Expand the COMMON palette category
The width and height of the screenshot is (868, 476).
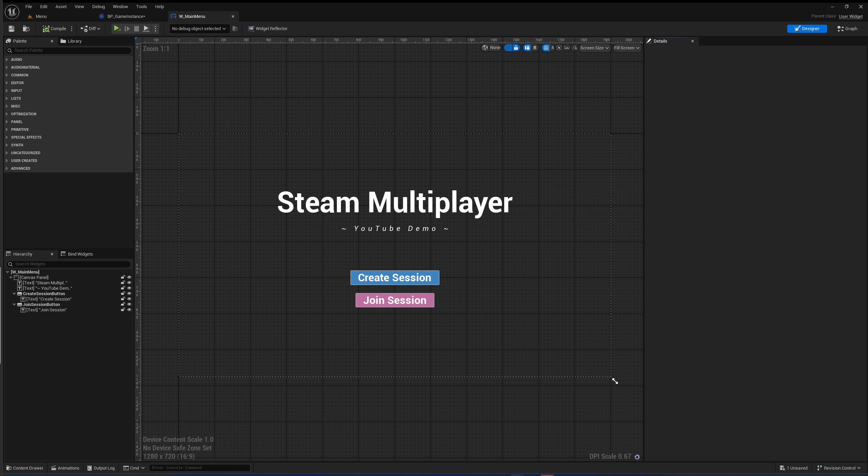[7, 75]
